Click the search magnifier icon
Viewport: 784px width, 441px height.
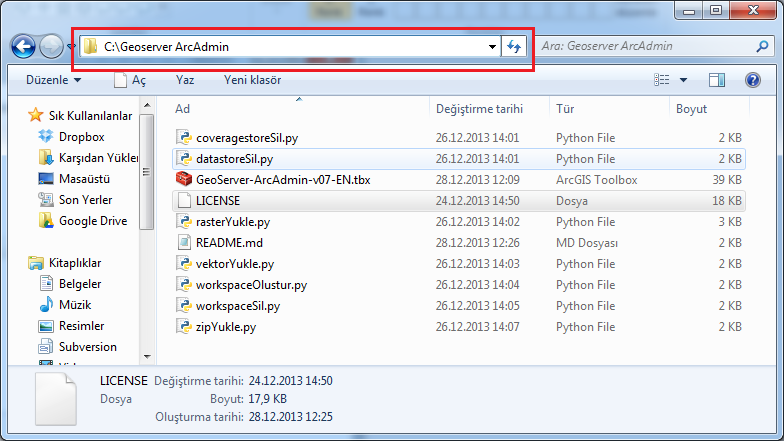click(762, 46)
